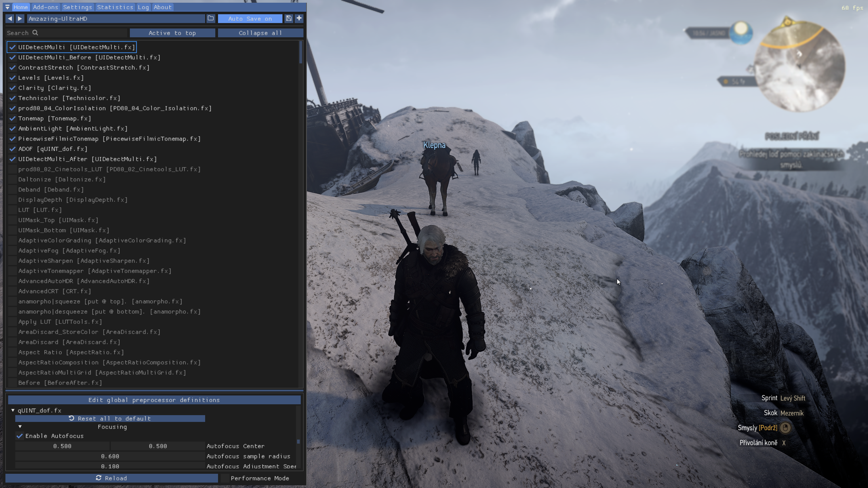The image size is (868, 488).
Task: Adjust the Autofocus Adjustment Speed slider
Action: (x=110, y=466)
